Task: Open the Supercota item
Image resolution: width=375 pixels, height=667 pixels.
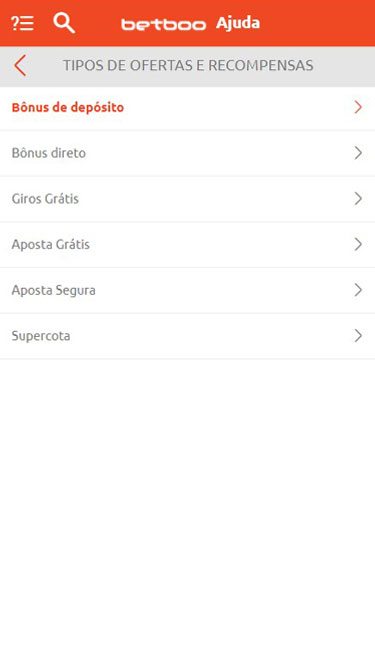Action: (188, 336)
